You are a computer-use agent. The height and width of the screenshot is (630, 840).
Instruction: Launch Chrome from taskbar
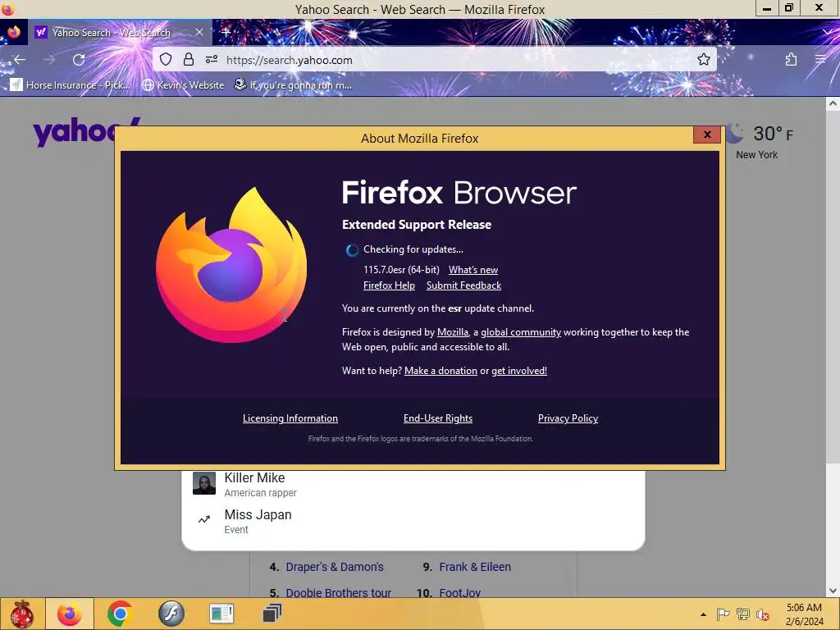coord(120,614)
